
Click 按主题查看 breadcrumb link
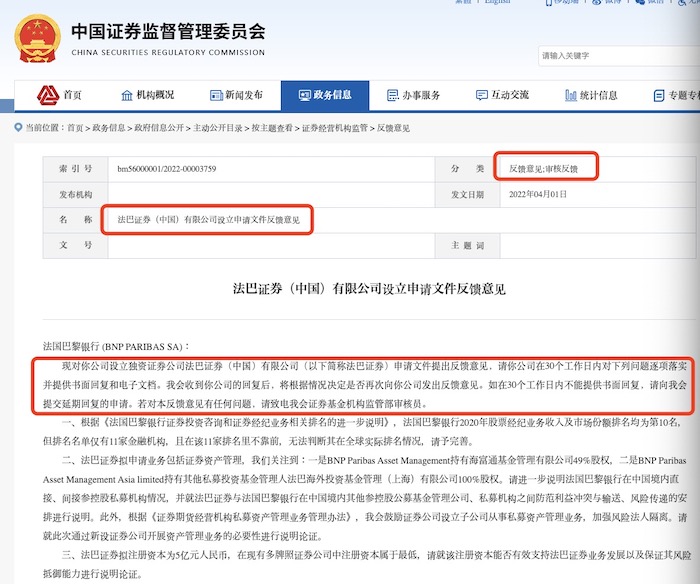click(272, 128)
